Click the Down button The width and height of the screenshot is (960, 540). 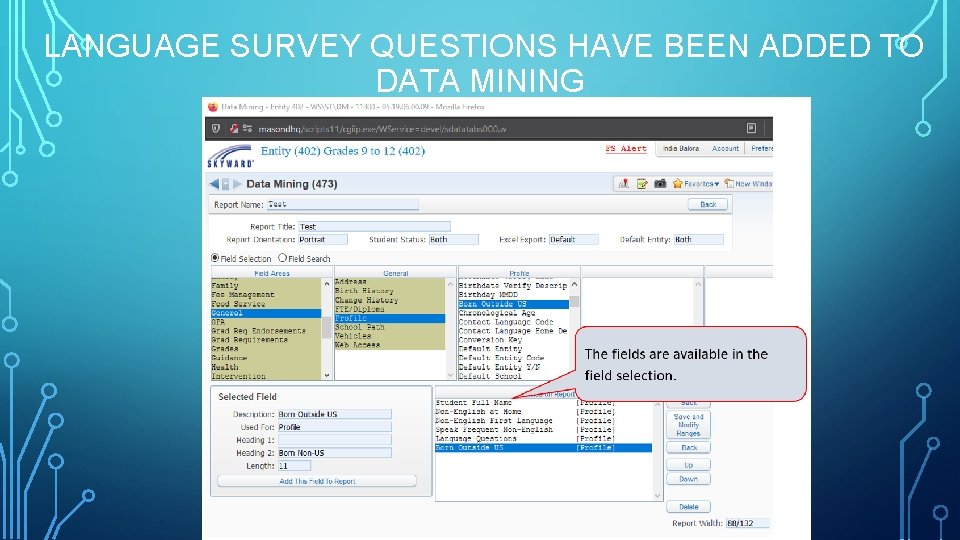[x=688, y=479]
